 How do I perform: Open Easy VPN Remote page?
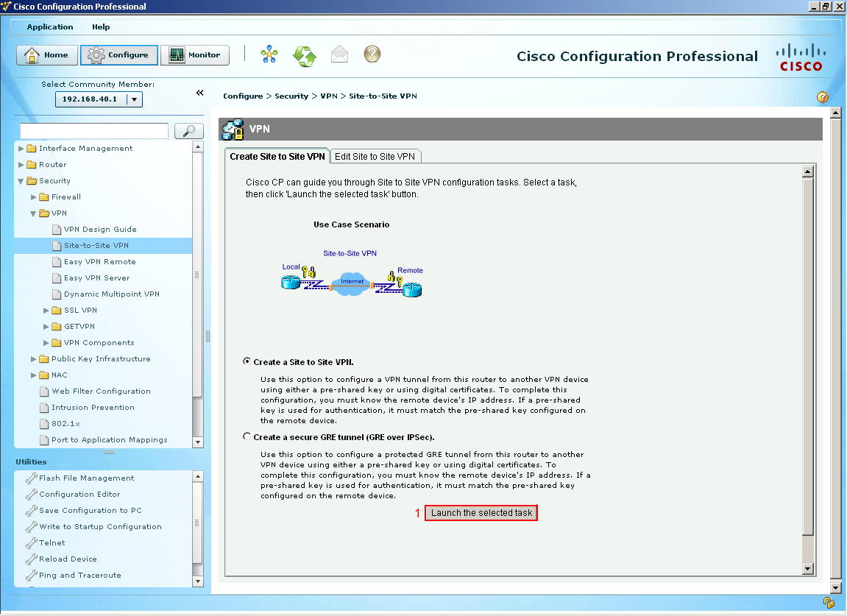(100, 262)
